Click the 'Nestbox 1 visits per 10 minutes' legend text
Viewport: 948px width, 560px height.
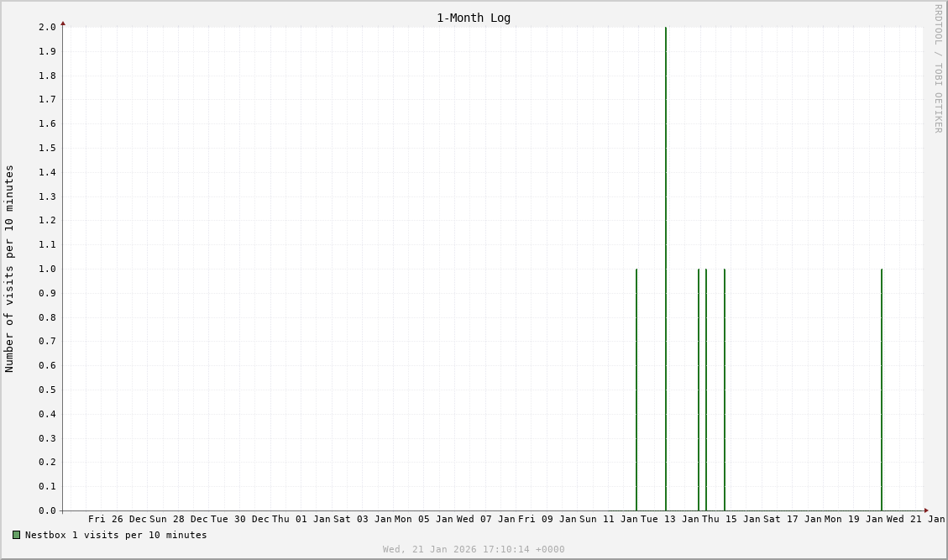pyautogui.click(x=116, y=535)
